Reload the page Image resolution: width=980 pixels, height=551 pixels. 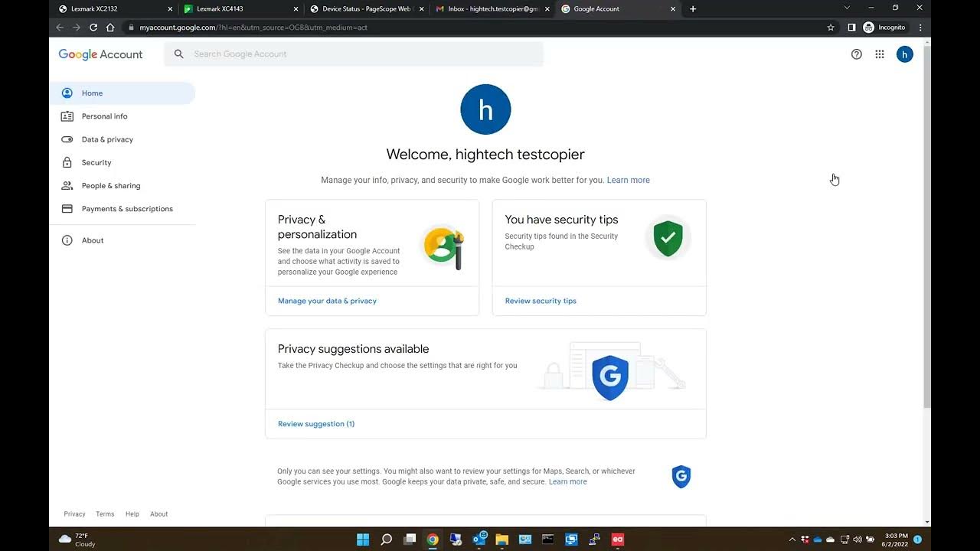[x=93, y=28]
